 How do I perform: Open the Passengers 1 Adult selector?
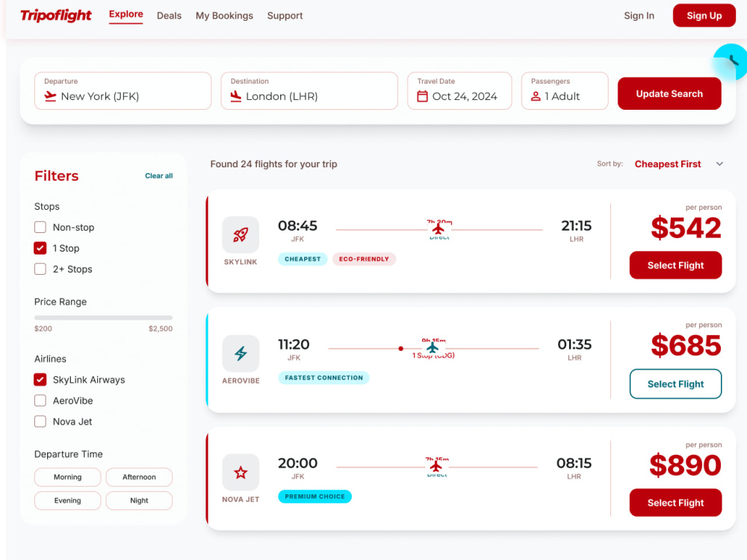(x=565, y=91)
